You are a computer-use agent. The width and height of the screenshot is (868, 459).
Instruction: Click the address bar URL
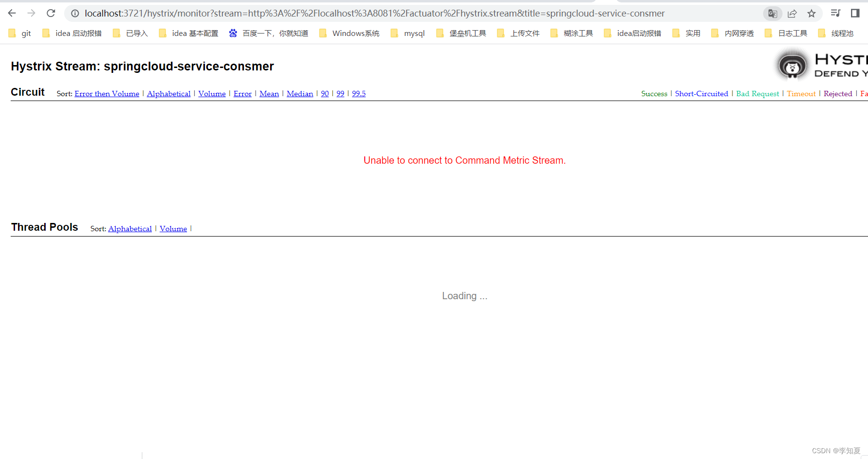pos(374,14)
